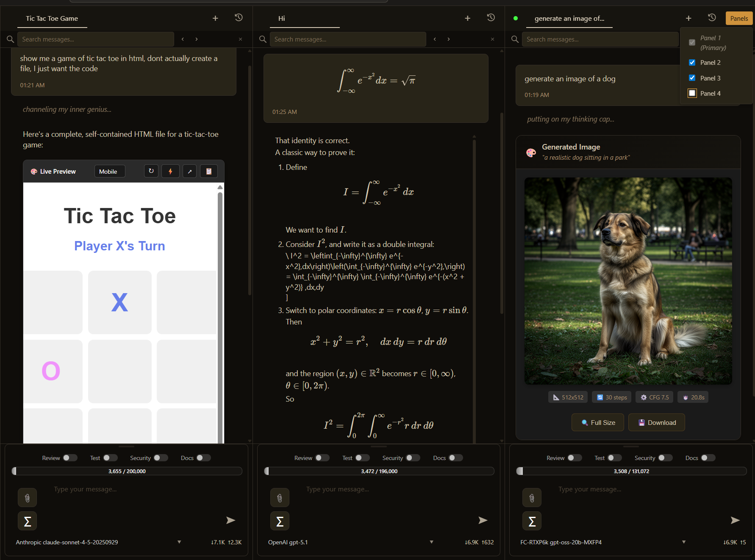Select the Tic Tac Toe Game tab
This screenshot has width=755, height=560.
(x=52, y=19)
